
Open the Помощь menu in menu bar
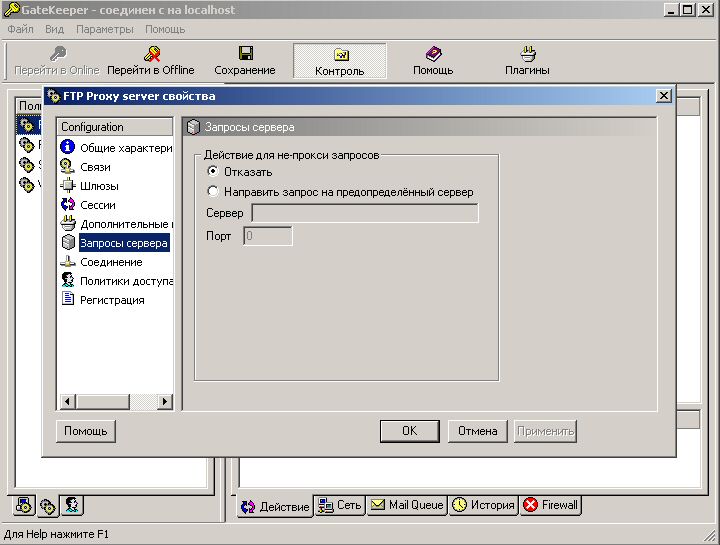coord(165,29)
